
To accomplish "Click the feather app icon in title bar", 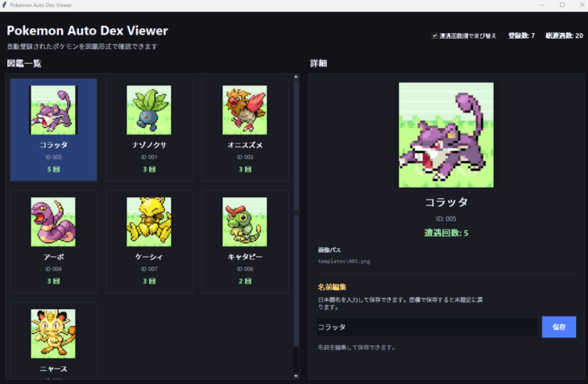I will (5, 5).
